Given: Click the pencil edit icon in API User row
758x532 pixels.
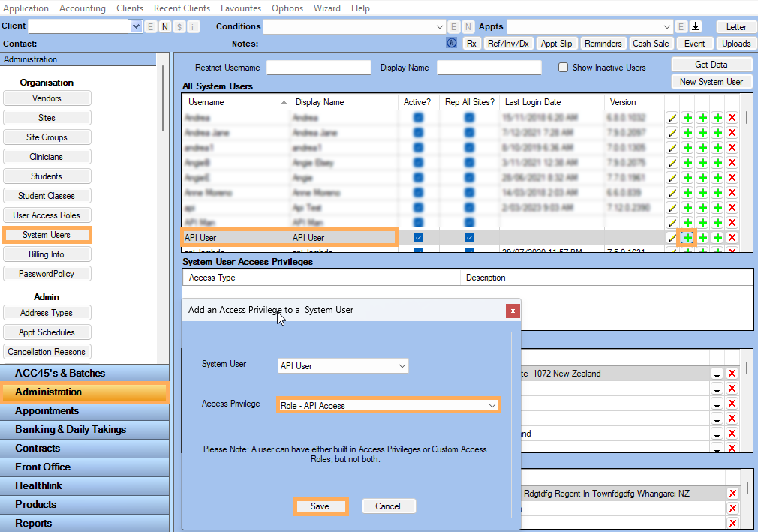Looking at the screenshot, I should pyautogui.click(x=672, y=238).
